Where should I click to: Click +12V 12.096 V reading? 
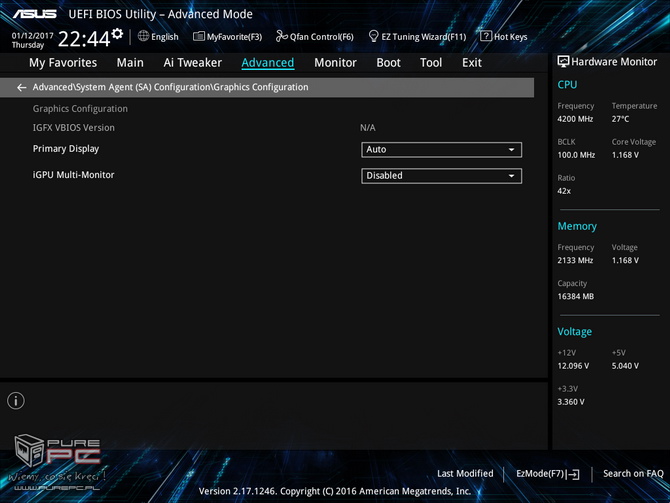point(573,366)
